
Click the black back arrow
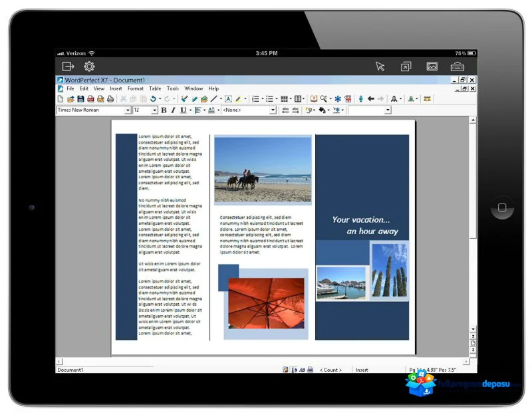(371, 98)
